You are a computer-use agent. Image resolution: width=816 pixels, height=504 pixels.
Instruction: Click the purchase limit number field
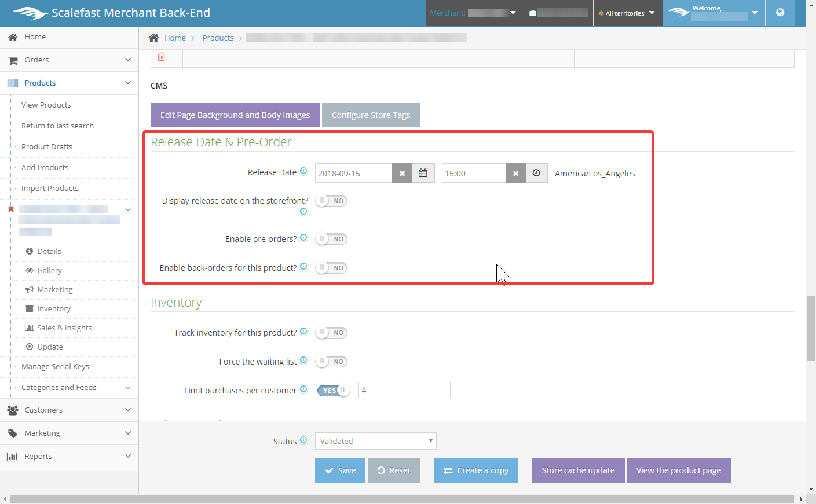tap(404, 390)
